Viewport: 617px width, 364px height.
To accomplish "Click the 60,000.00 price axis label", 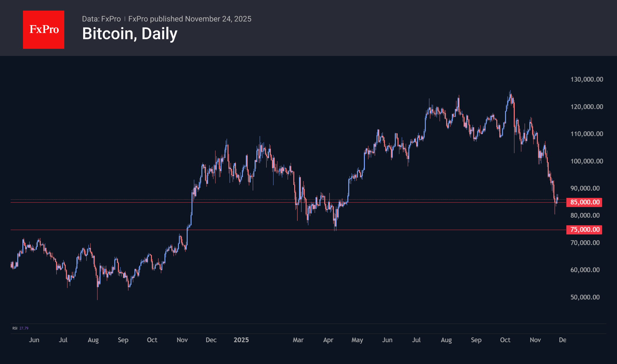I will pyautogui.click(x=585, y=270).
